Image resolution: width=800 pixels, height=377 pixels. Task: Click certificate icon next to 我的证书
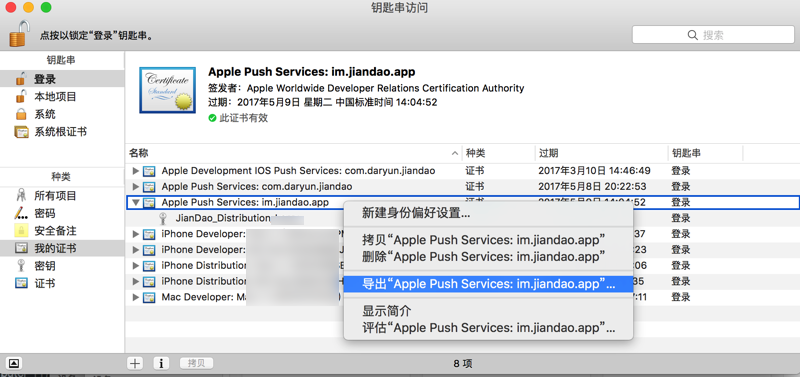click(21, 248)
